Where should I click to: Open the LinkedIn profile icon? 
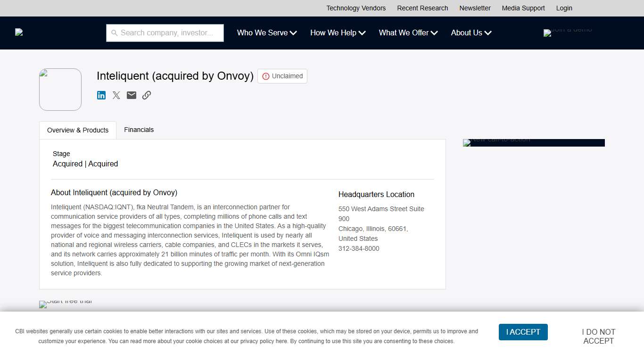[x=101, y=95]
